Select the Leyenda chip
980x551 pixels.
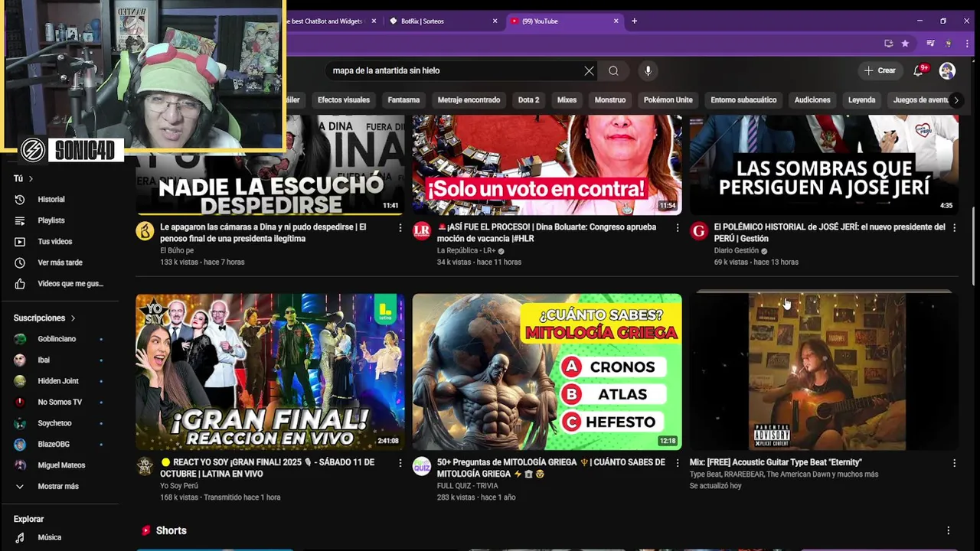(x=862, y=100)
